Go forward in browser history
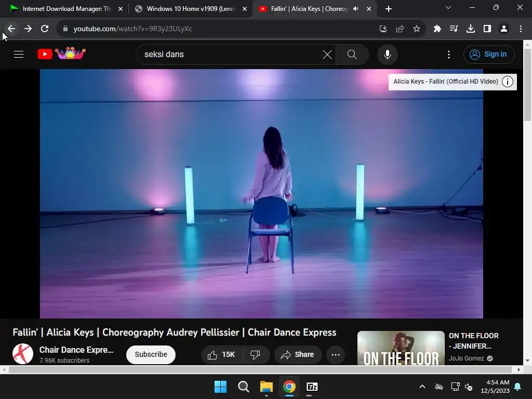Viewport: 532px width, 399px height. pos(28,29)
